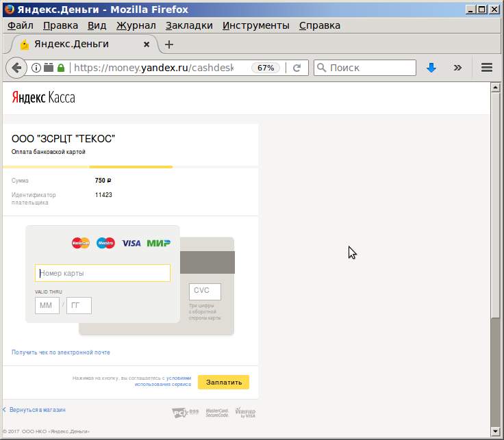This screenshot has width=504, height=440.
Task: Open the Инструменты menu
Action: pyautogui.click(x=256, y=25)
